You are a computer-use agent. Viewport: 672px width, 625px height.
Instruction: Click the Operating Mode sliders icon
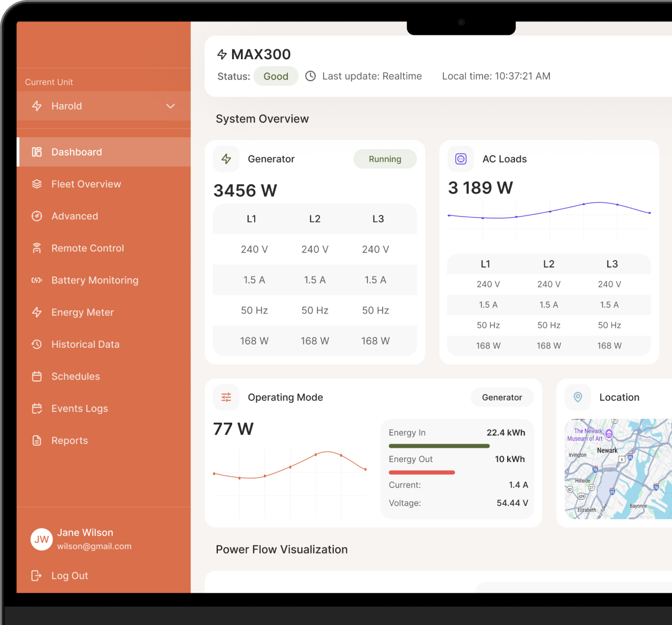point(226,397)
